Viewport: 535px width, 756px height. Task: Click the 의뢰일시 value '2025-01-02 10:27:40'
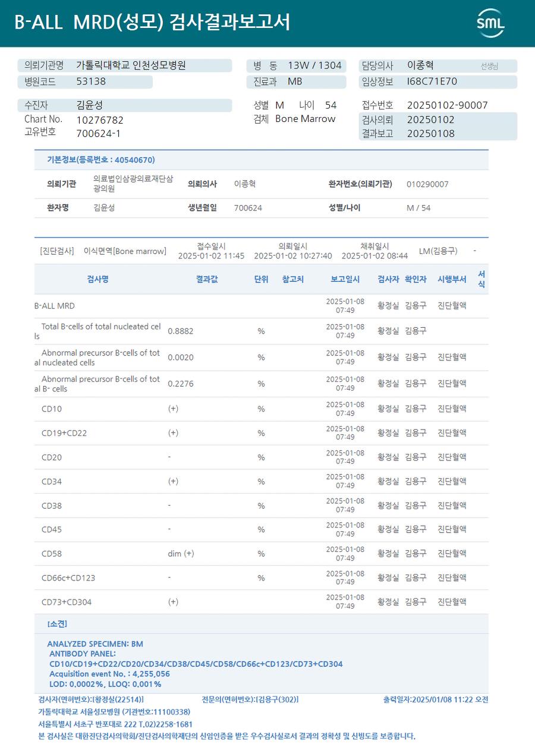pyautogui.click(x=293, y=256)
